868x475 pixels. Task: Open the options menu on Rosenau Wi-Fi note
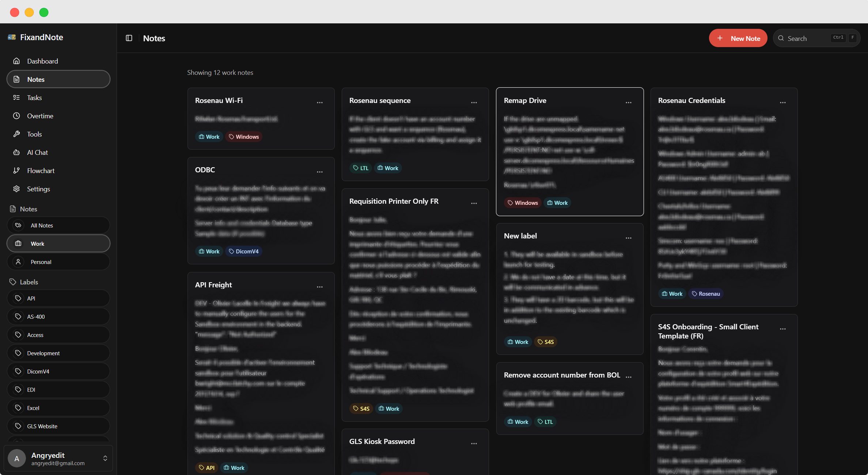pyautogui.click(x=320, y=103)
